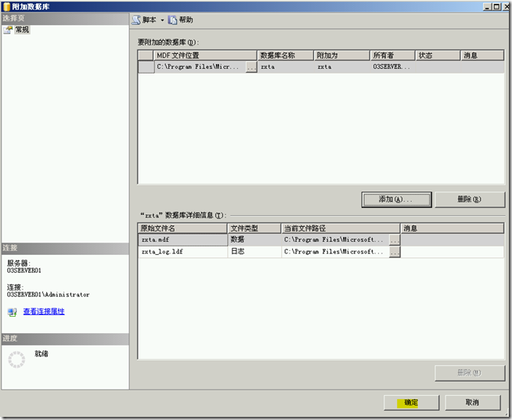Minimize the attach database window
This screenshot has height=420, width=512.
click(487, 6)
